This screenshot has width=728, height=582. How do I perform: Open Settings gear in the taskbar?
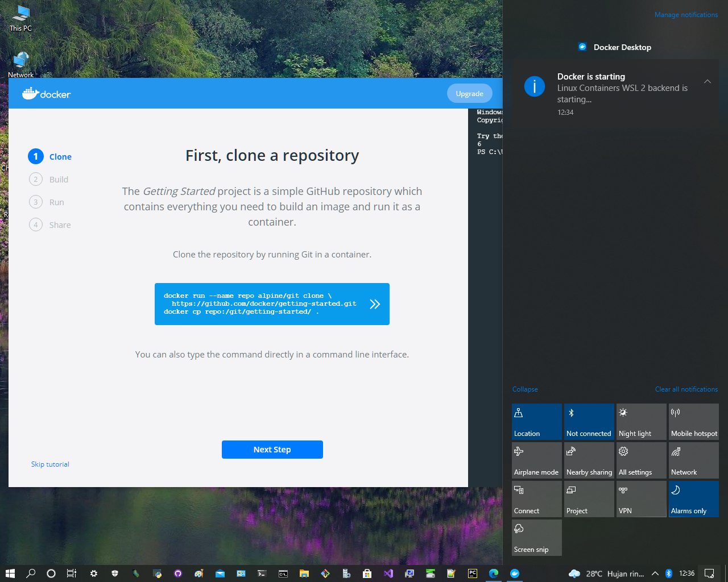click(x=94, y=573)
